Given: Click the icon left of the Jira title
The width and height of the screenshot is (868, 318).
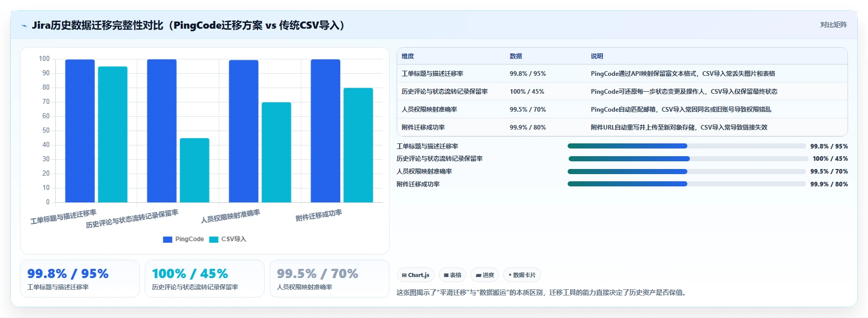Looking at the screenshot, I should coord(24,26).
